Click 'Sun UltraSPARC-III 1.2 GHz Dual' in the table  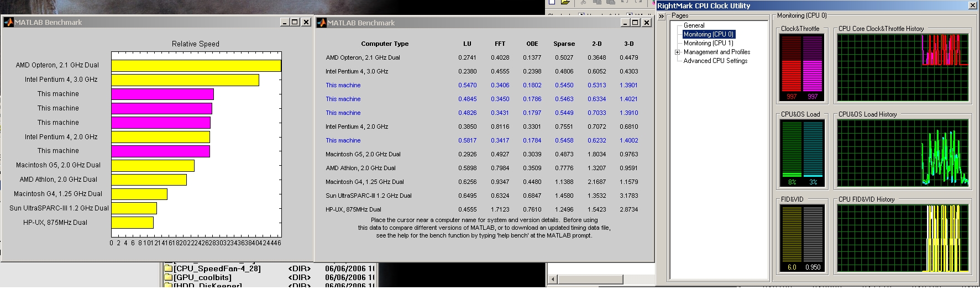[x=368, y=196]
